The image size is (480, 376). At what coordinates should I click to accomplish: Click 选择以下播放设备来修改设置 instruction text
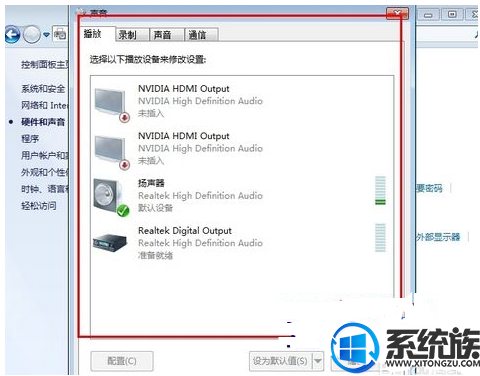pyautogui.click(x=148, y=60)
